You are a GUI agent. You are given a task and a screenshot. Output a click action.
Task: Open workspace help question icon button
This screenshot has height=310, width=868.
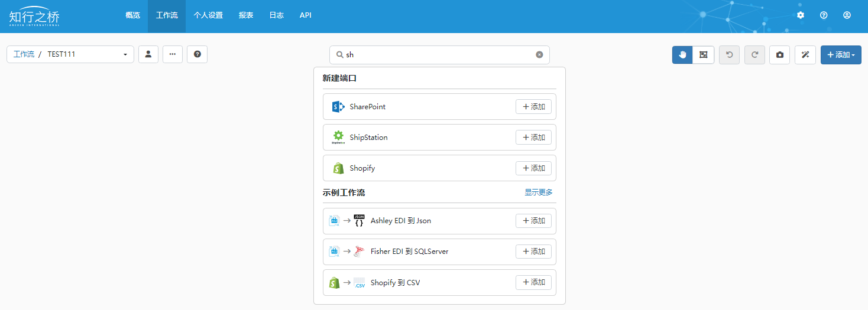click(197, 54)
